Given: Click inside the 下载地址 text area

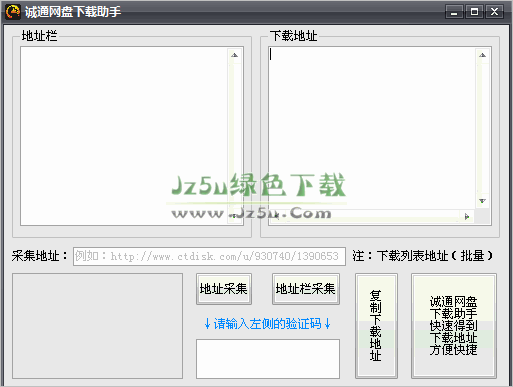Looking at the screenshot, I should tap(372, 128).
